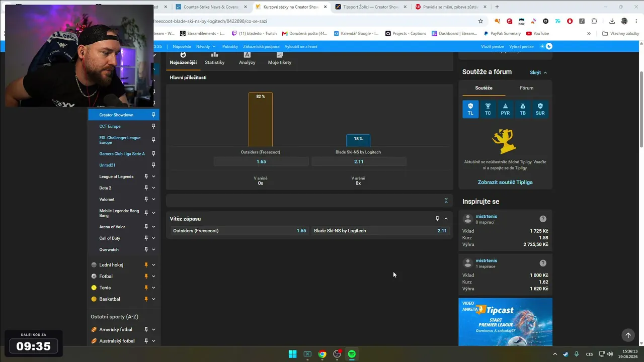Screen dimensions: 644x362
Task: Expand the Tenis sport section
Action: point(153,288)
